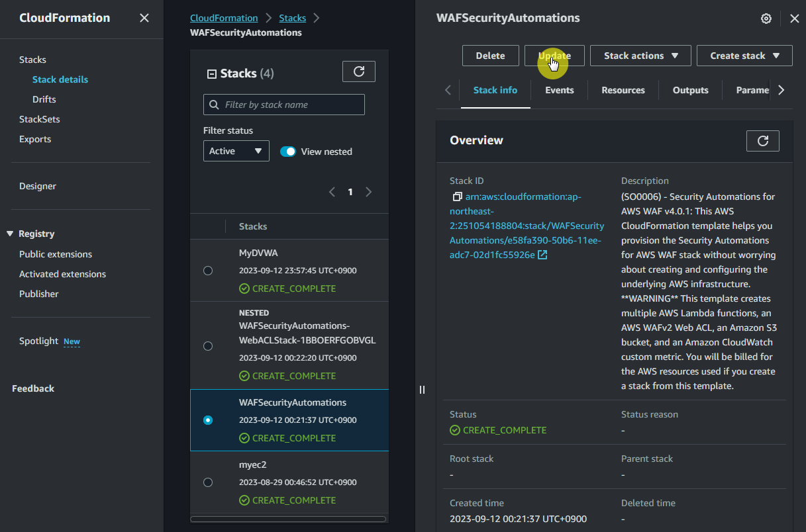The width and height of the screenshot is (806, 532).
Task: Select the myec2 stack name
Action: [x=253, y=465]
